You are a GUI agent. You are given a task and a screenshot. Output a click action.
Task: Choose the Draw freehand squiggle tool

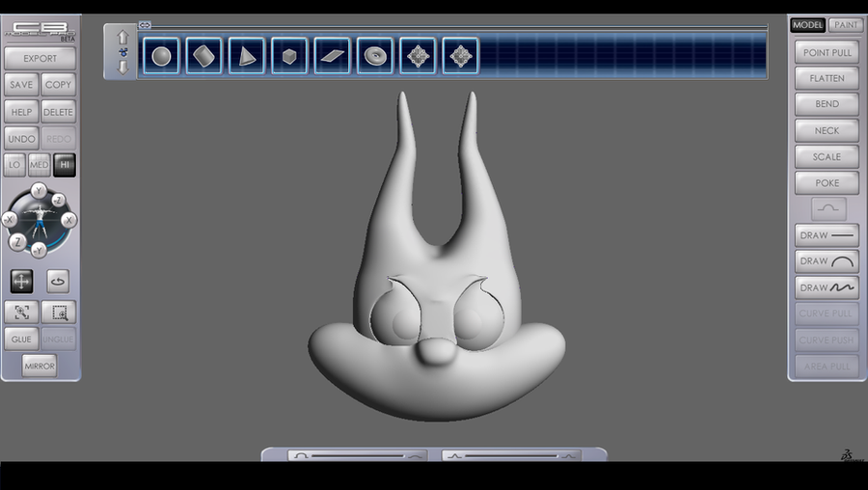(x=827, y=287)
